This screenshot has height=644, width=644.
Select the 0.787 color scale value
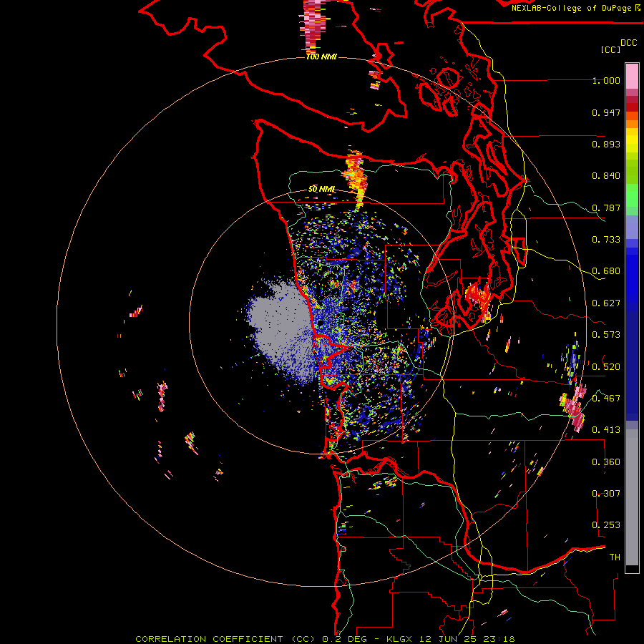[606, 208]
